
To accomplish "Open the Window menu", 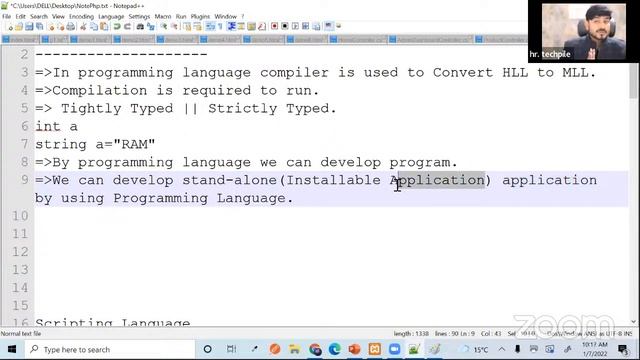I will pos(225,16).
